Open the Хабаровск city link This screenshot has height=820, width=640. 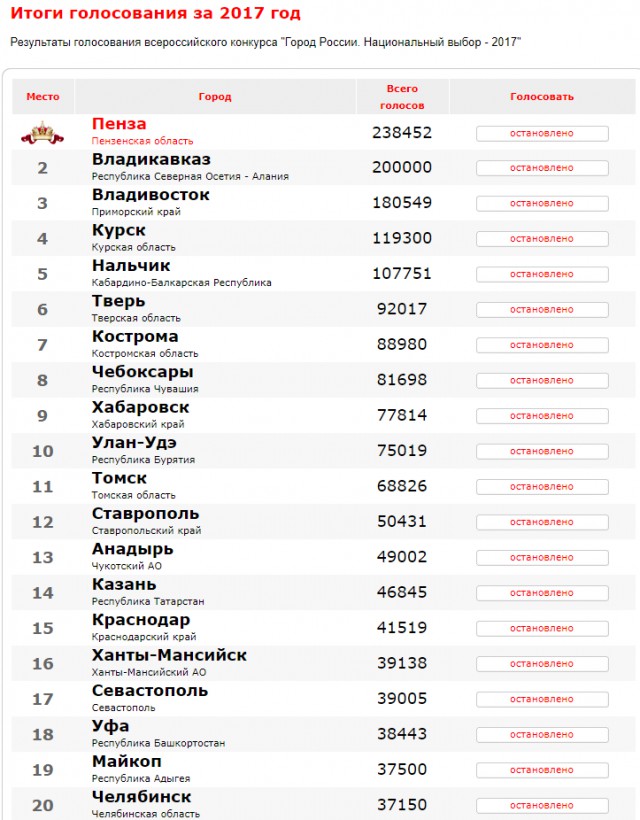141,407
